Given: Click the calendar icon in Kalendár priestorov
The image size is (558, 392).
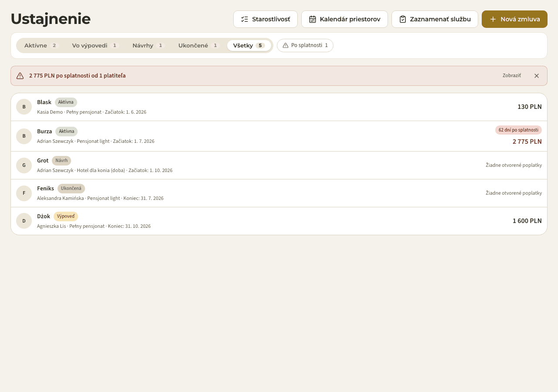Looking at the screenshot, I should [313, 19].
